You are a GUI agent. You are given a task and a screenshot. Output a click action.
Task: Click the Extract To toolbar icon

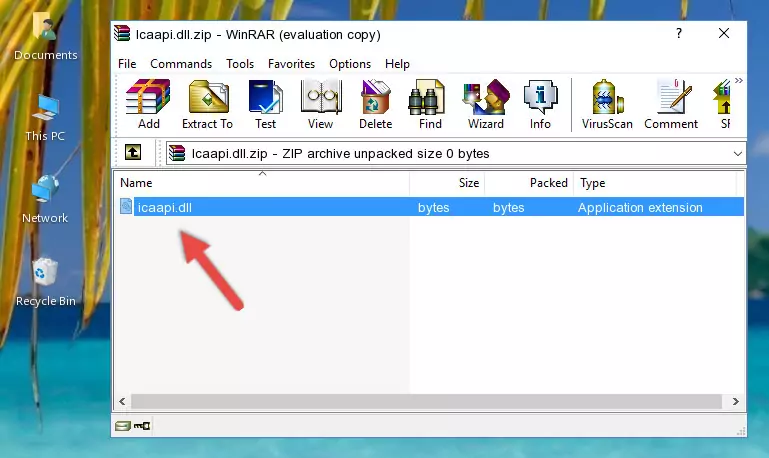click(207, 104)
